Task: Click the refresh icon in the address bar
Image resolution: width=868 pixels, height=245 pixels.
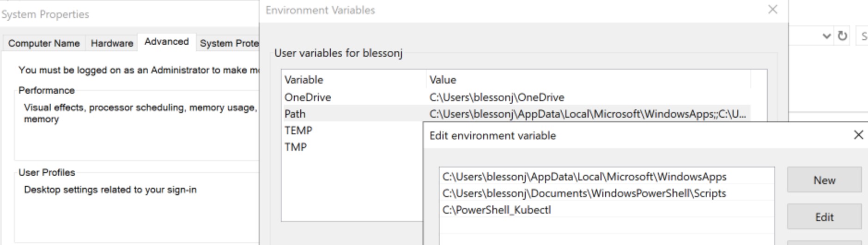Action: click(843, 36)
